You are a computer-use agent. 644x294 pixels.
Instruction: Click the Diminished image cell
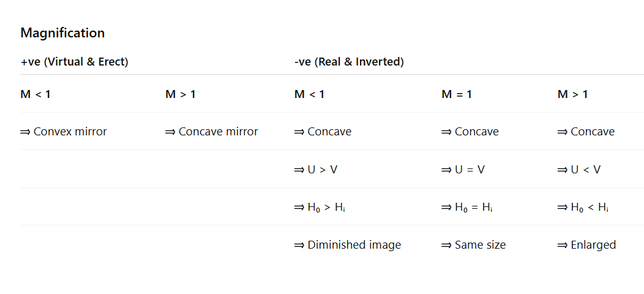tap(348, 245)
